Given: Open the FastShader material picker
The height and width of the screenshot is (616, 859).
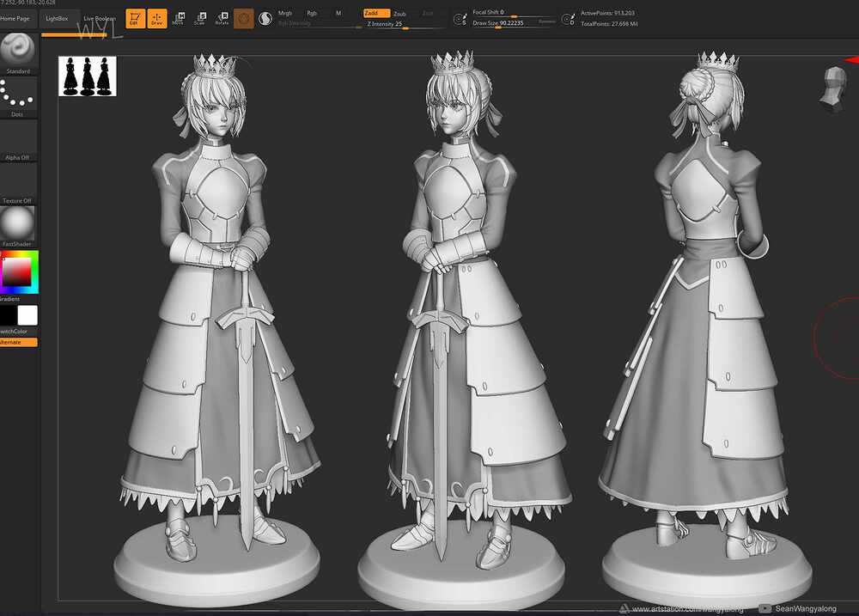Looking at the screenshot, I should coord(18,227).
